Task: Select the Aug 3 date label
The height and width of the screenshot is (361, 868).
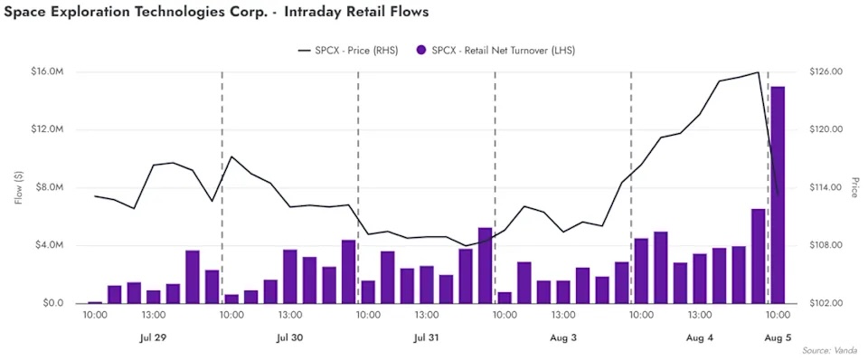Action: [x=563, y=337]
